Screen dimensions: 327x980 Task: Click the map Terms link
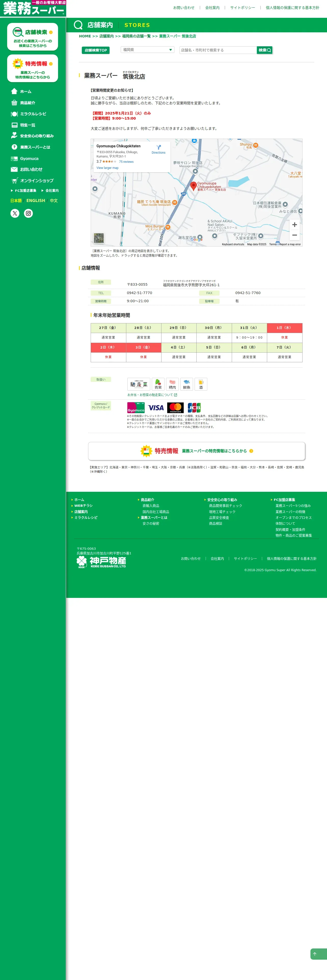pyautogui.click(x=273, y=245)
